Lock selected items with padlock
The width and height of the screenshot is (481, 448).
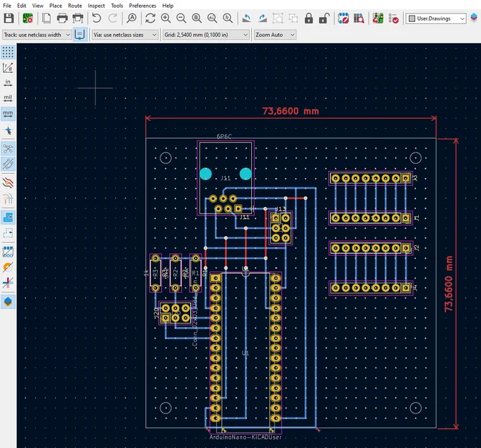click(309, 18)
